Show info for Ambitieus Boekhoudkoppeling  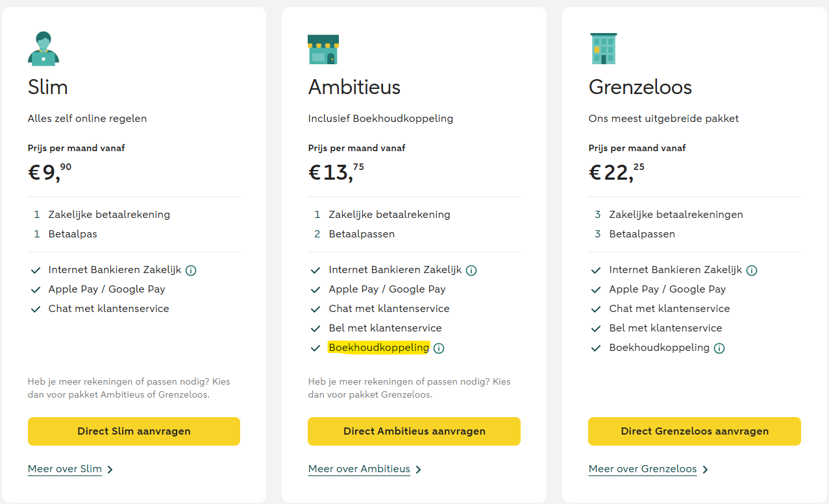(x=439, y=348)
